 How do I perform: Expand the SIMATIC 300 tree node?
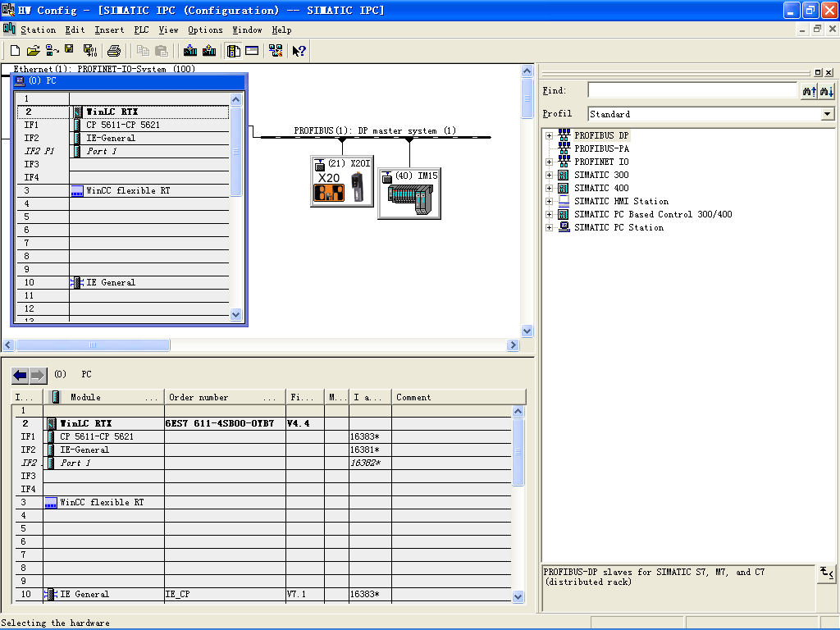[x=549, y=176]
